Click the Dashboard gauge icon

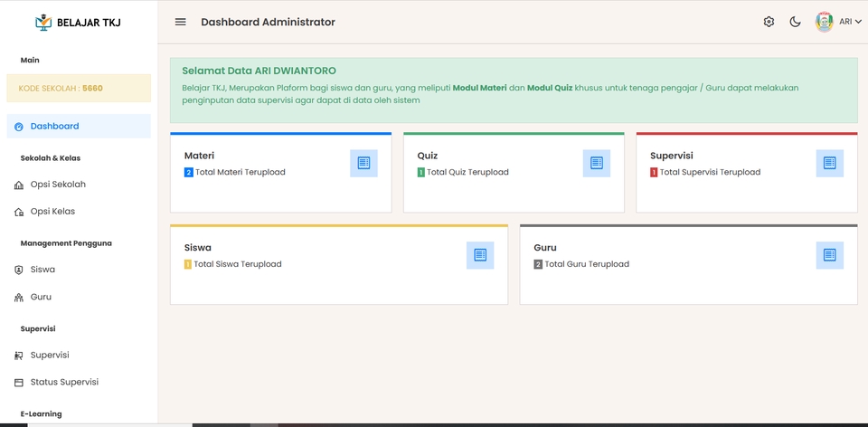coord(19,127)
